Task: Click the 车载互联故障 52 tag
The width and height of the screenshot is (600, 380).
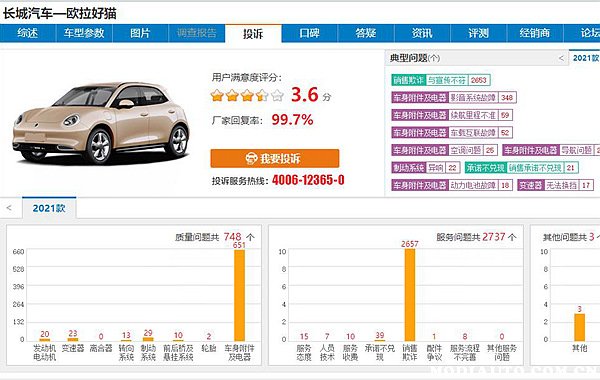Action: pos(452,133)
